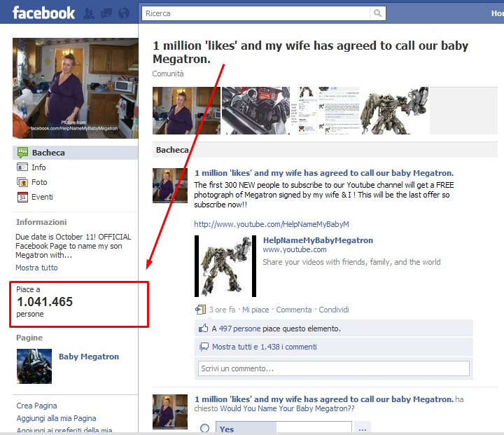
Task: Open Baby Megatron page thumbnail
Action: coord(34,366)
